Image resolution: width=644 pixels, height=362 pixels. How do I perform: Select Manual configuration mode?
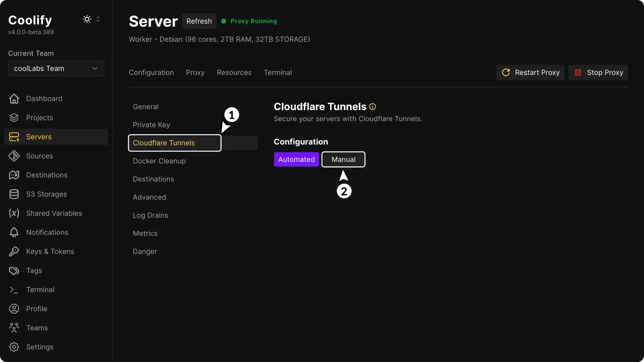(343, 160)
